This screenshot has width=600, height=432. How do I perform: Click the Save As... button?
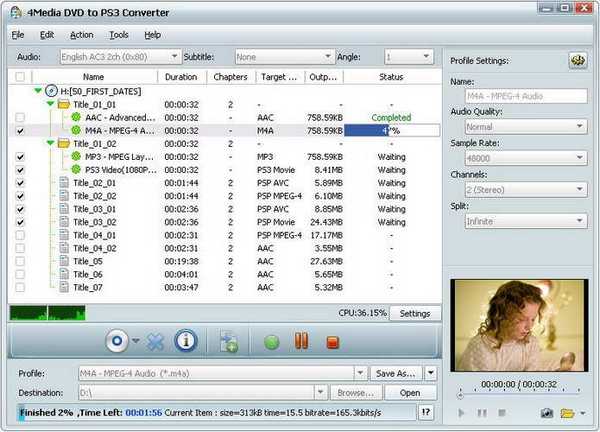tap(396, 373)
